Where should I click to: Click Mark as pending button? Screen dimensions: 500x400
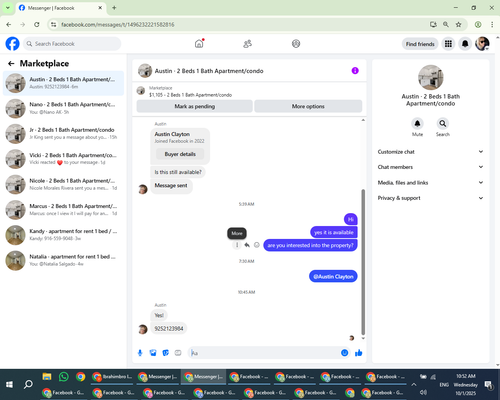pyautogui.click(x=194, y=106)
